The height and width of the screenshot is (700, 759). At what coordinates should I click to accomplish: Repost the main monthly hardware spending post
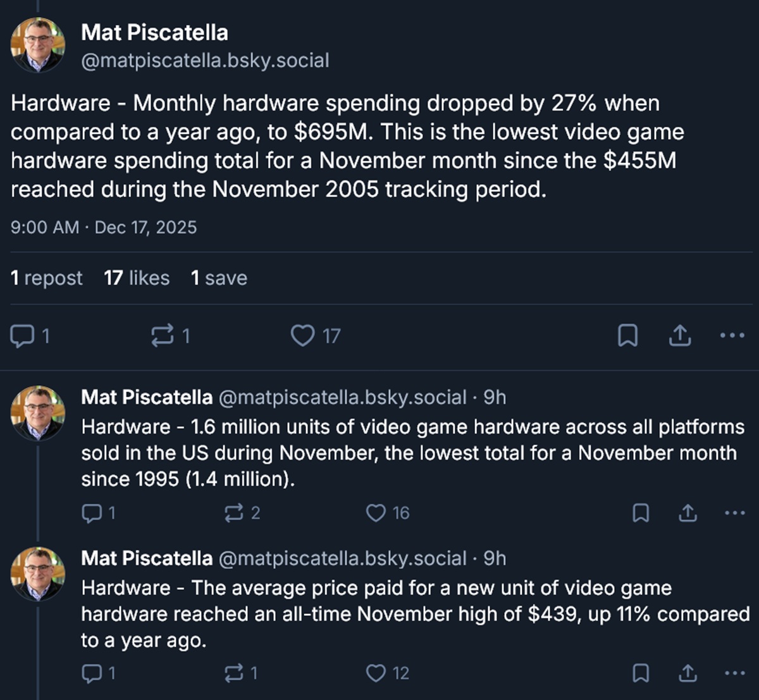tap(163, 336)
